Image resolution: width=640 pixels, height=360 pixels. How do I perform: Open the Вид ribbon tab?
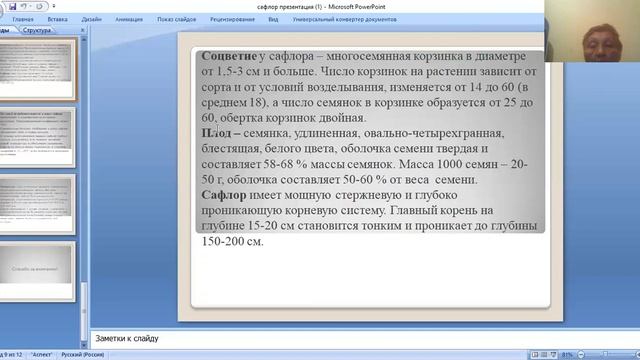click(x=273, y=19)
